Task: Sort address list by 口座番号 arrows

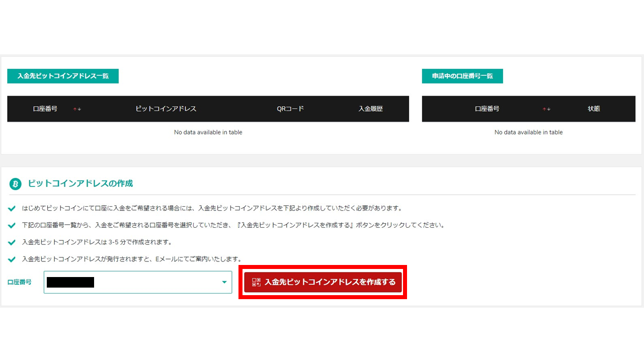Action: [x=77, y=109]
